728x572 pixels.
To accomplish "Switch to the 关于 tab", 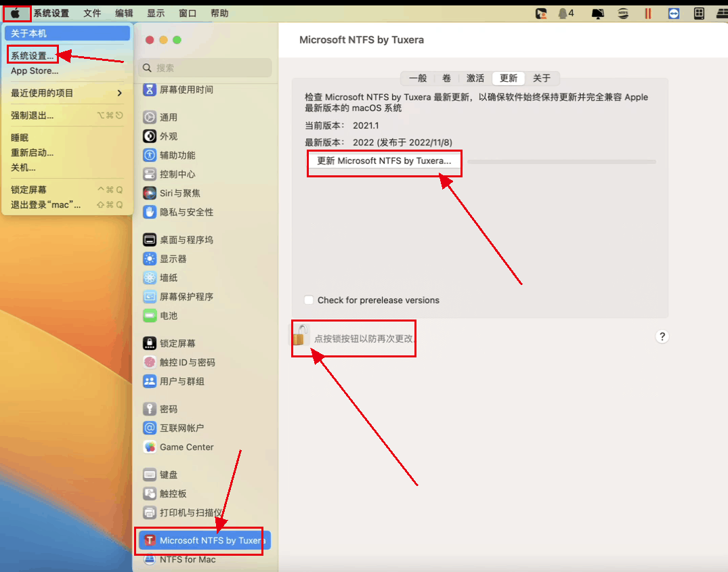I will [541, 79].
